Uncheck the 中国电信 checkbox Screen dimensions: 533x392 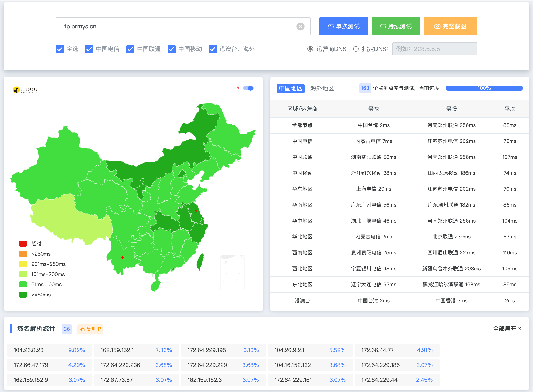coord(89,49)
